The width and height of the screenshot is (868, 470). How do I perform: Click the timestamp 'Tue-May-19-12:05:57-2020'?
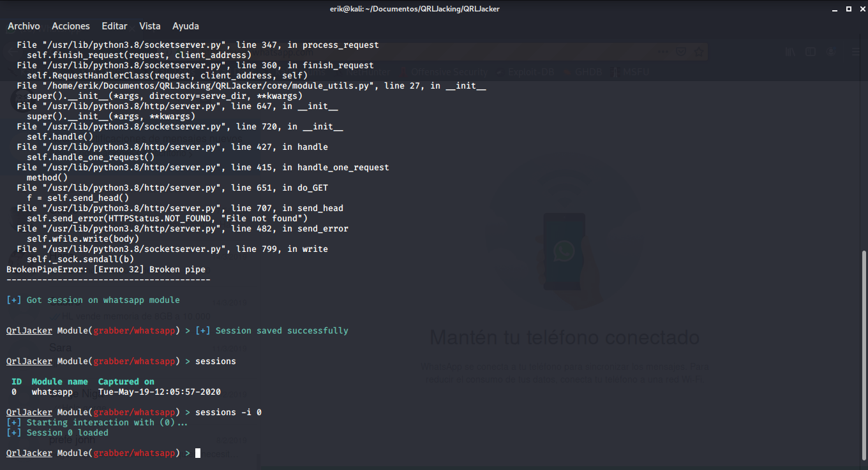[x=160, y=392]
